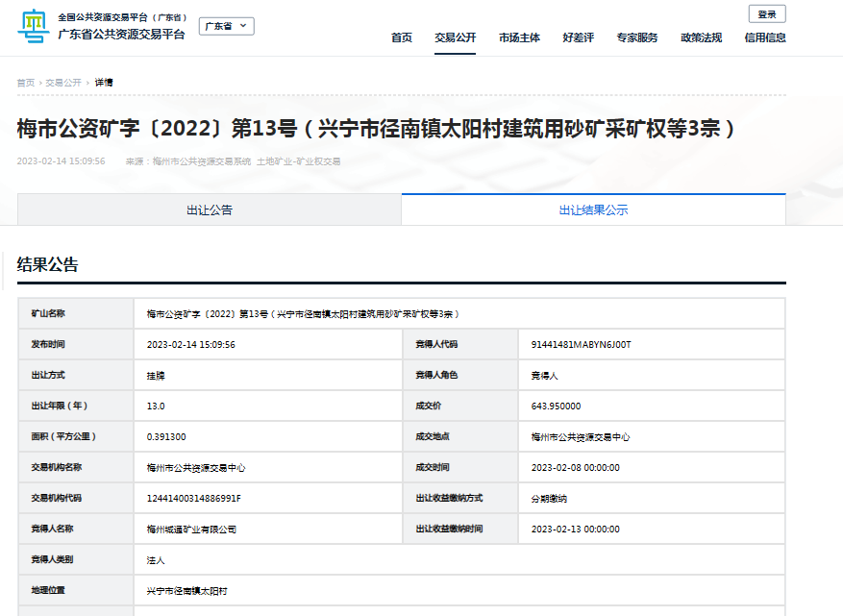Click the 地理位置 row label
The width and height of the screenshot is (843, 616).
48,590
